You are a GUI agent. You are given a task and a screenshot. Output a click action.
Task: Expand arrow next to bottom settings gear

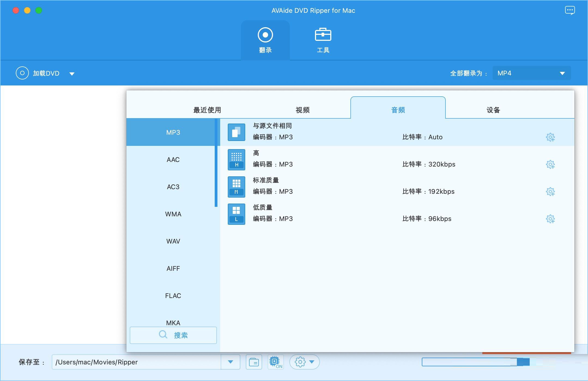pos(312,362)
